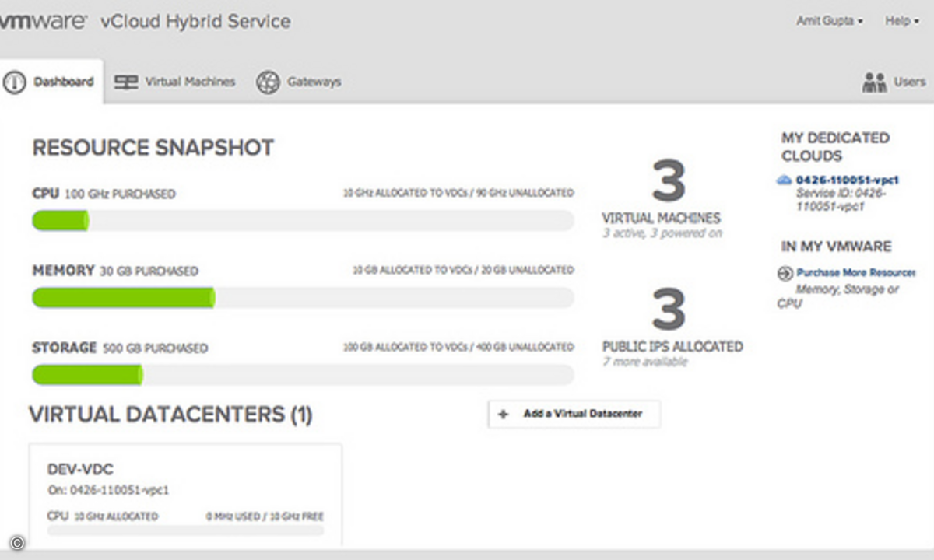Screen dimensions: 934x560
Task: Click '0 MHz USED / 10 GHz FREE' text
Action: [x=265, y=516]
